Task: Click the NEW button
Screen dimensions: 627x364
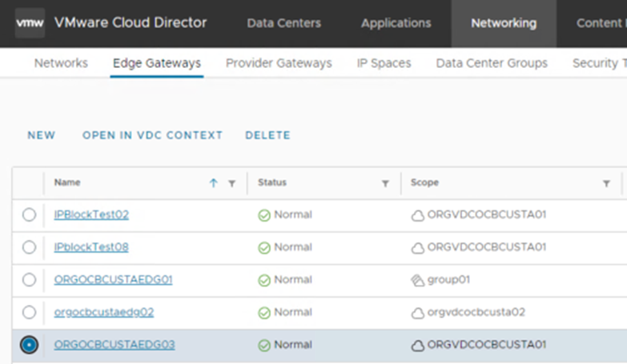Action: pos(42,135)
